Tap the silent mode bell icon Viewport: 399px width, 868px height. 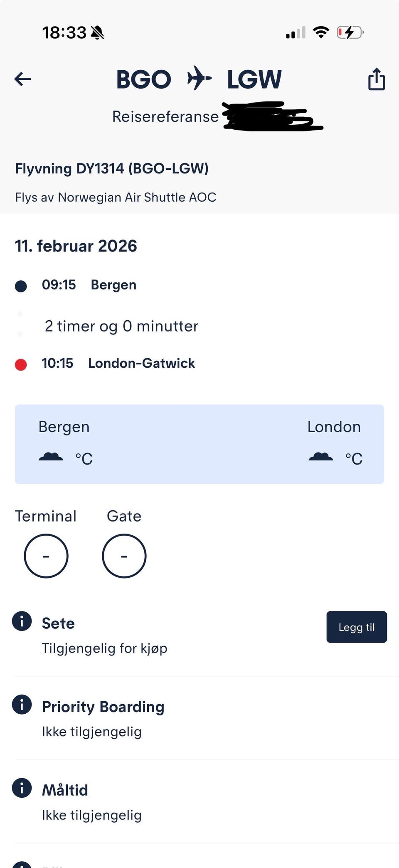[x=97, y=32]
